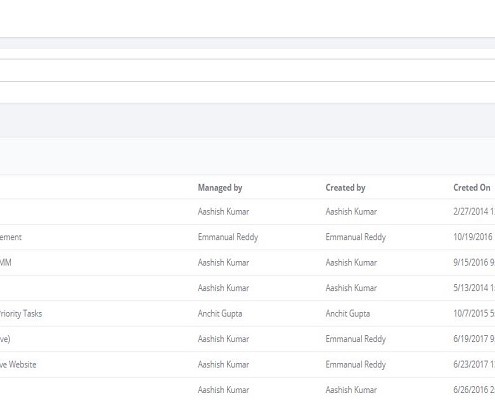The height and width of the screenshot is (400, 495).
Task: Click the Creted On column header
Action: click(472, 188)
